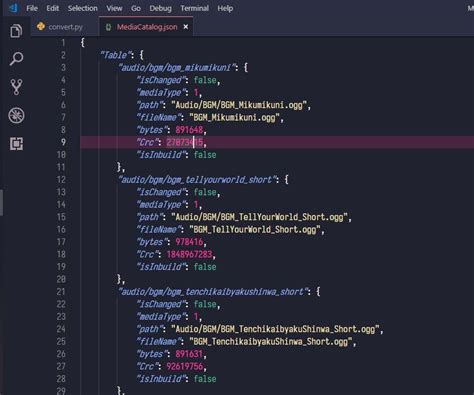Click the bytes value 978416
This screenshot has width=474, height=395.
pos(189,242)
